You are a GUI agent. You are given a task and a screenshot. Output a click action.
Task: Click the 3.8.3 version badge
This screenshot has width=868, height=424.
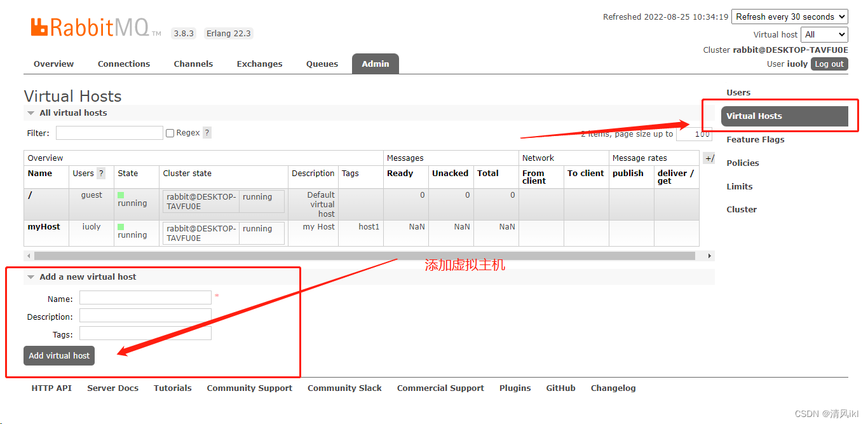coord(184,33)
